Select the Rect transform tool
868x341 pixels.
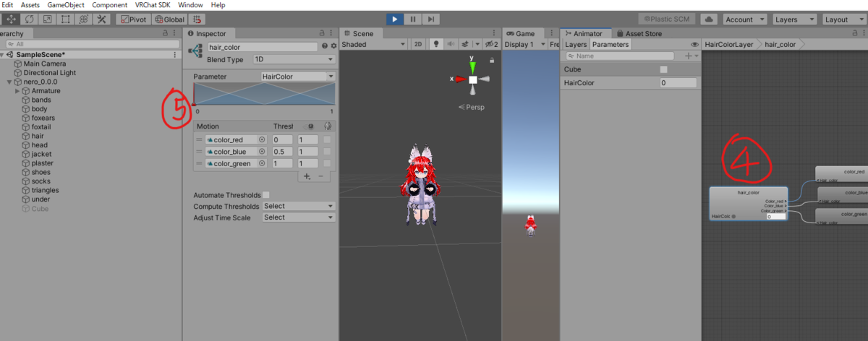(x=66, y=20)
